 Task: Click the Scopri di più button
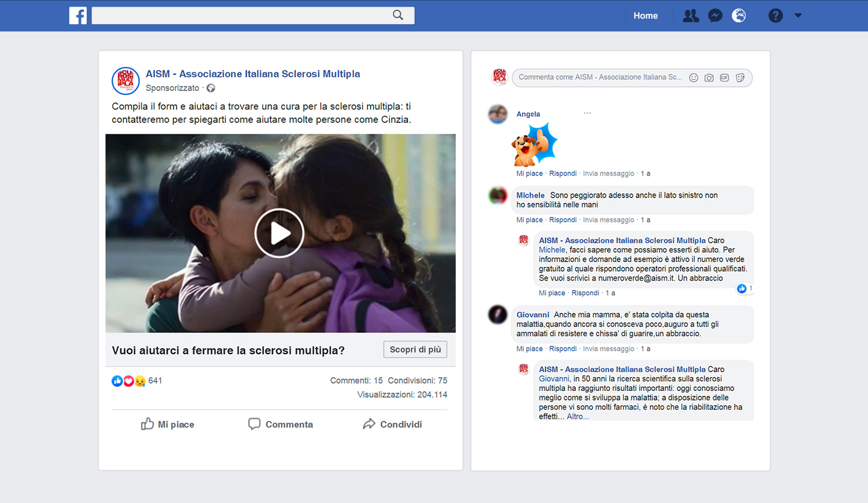coord(415,349)
